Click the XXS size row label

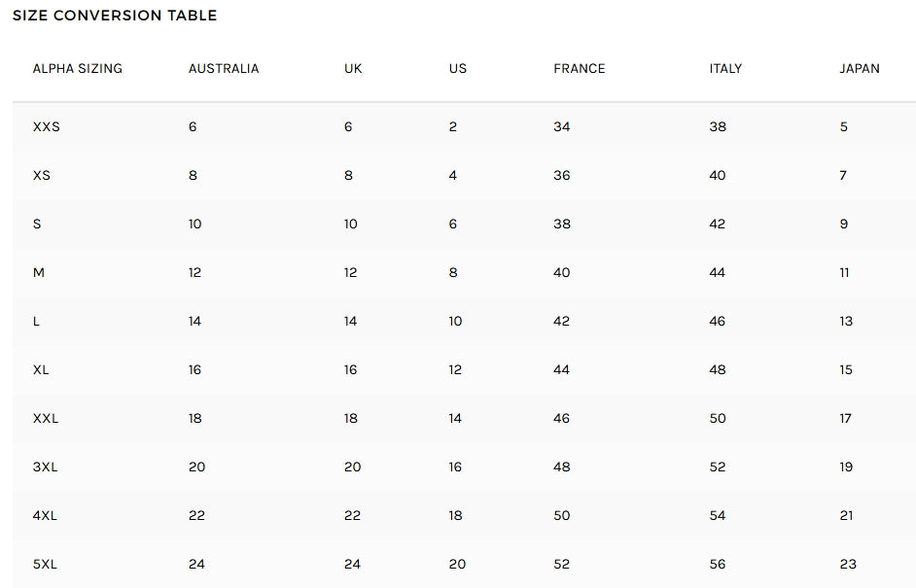(47, 127)
